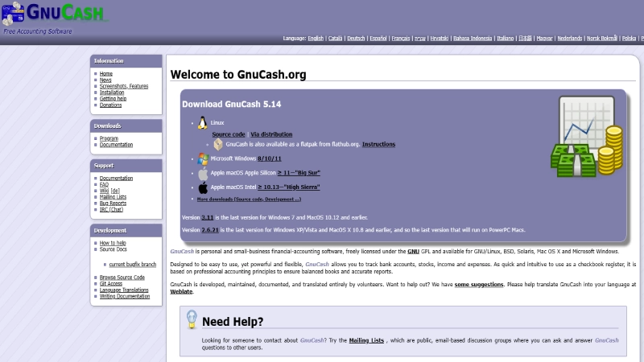
Task: Download macOS Apple Silicon Big Sur build
Action: coord(299,173)
